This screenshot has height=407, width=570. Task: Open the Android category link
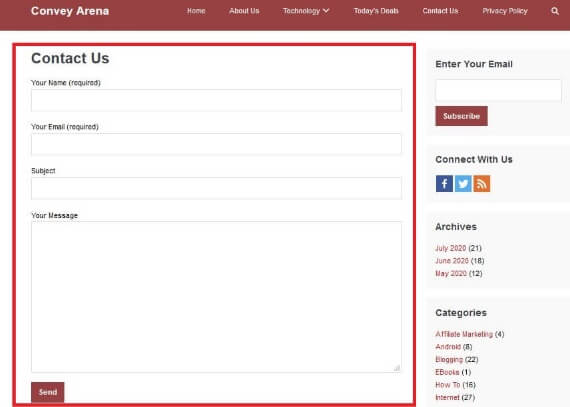pos(448,347)
